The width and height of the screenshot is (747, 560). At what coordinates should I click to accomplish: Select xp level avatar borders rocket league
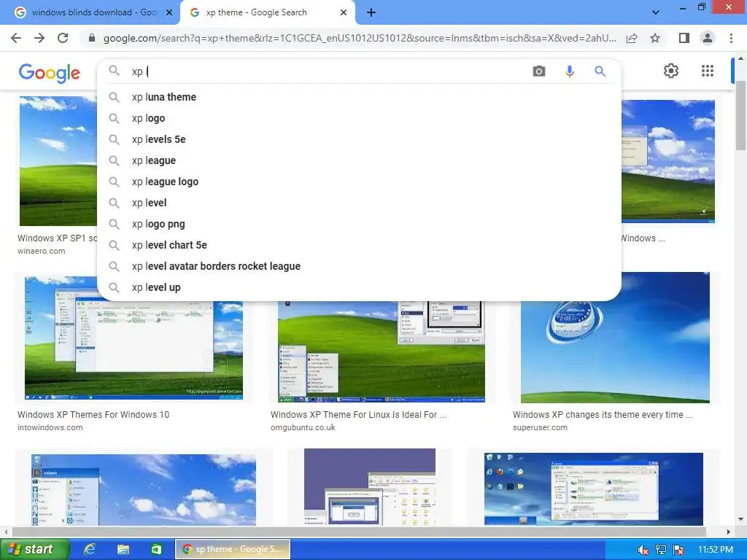click(x=359, y=266)
